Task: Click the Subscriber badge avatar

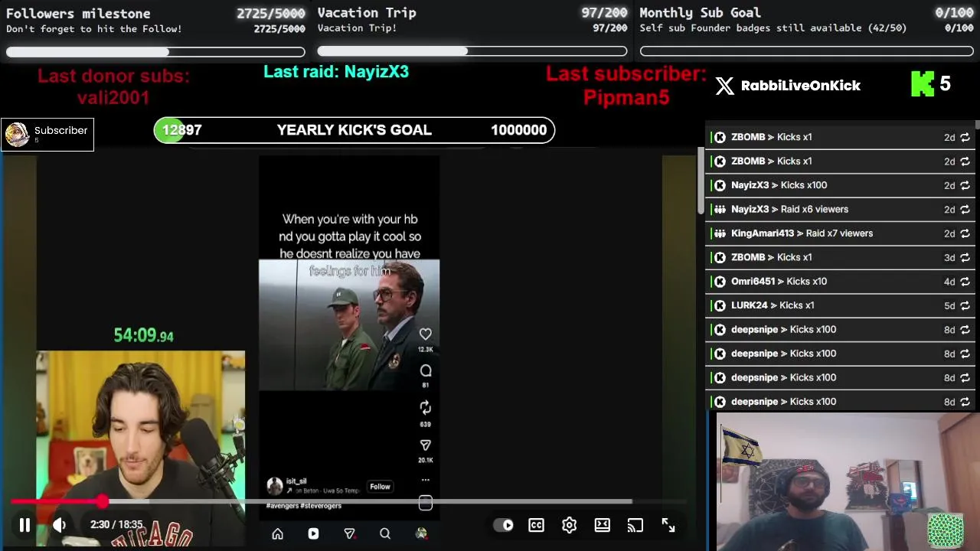Action: (x=17, y=134)
